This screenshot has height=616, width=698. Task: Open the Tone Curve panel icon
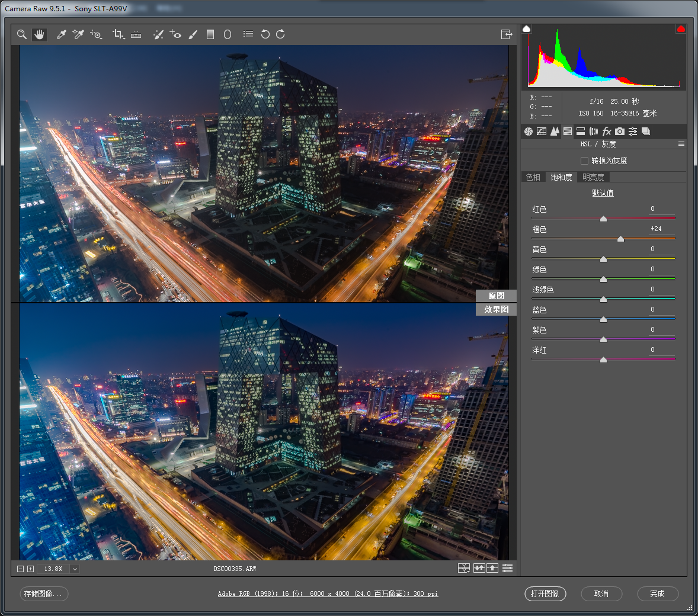542,131
